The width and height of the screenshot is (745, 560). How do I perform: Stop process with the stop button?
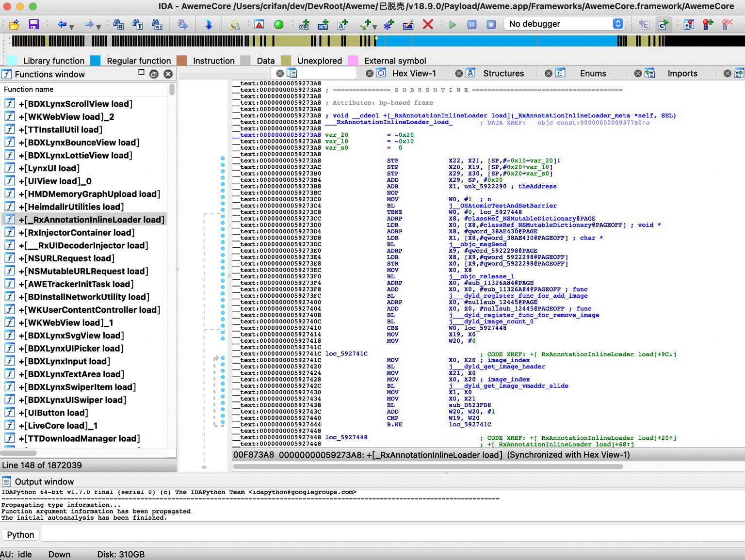491,24
